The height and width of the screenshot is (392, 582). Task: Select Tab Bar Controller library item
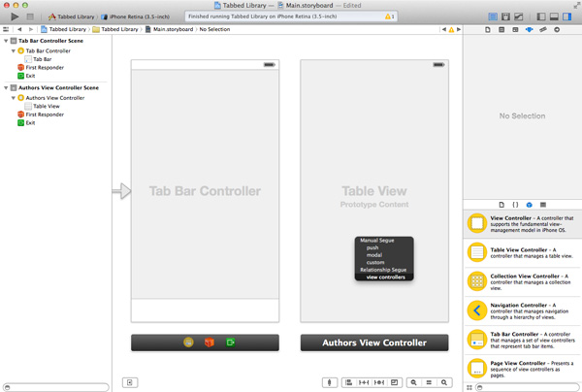pos(523,340)
